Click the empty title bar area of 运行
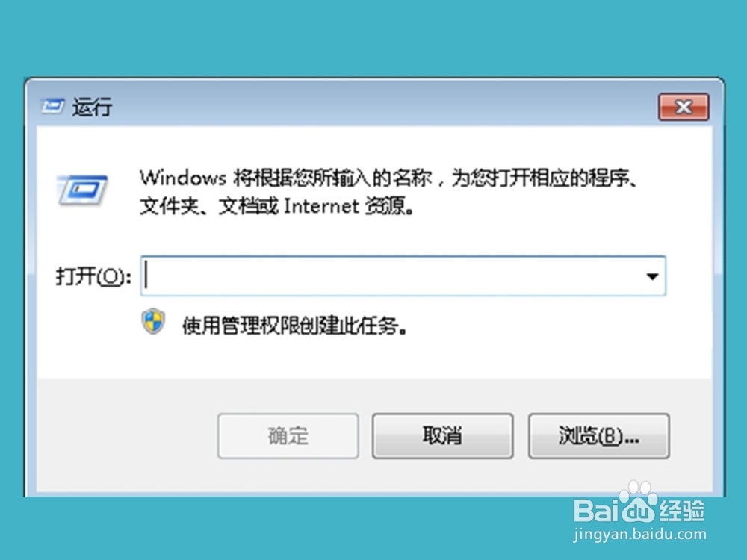 pos(381,107)
